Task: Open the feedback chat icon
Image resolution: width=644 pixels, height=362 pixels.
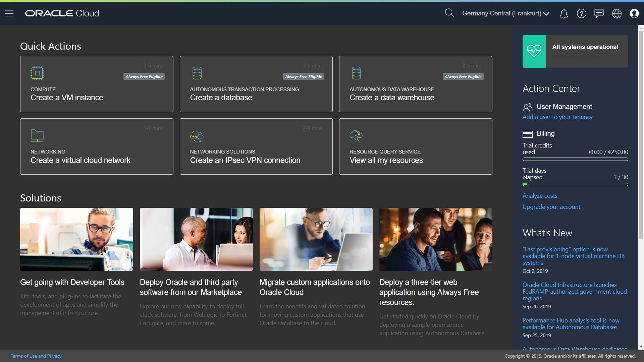Action: coord(599,13)
